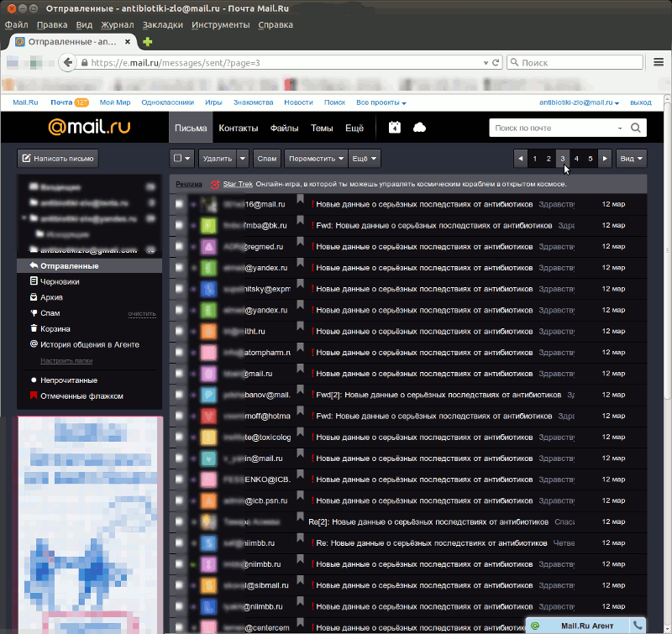Tick the checkbox for the itht.ru message
Screen dimensions: 672x634
179,331
